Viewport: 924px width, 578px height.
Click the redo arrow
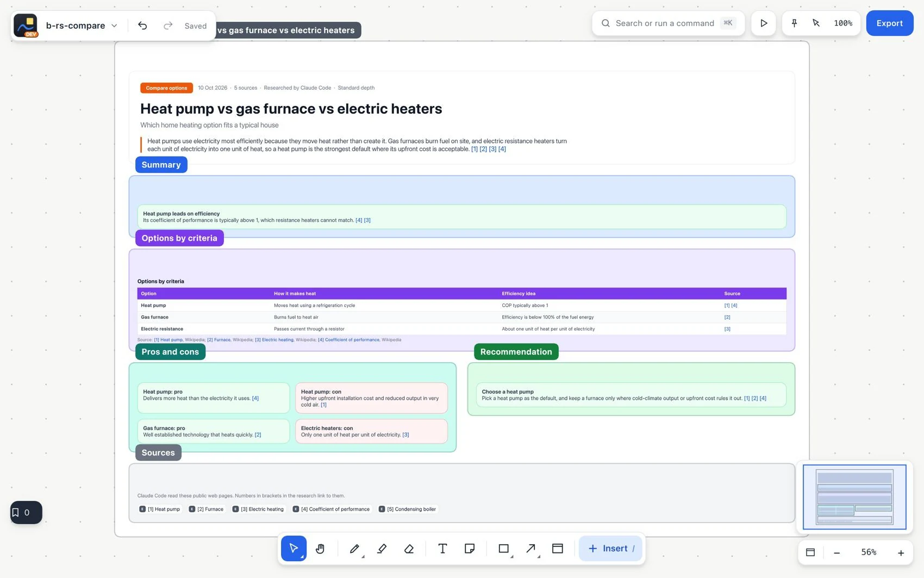pyautogui.click(x=168, y=26)
